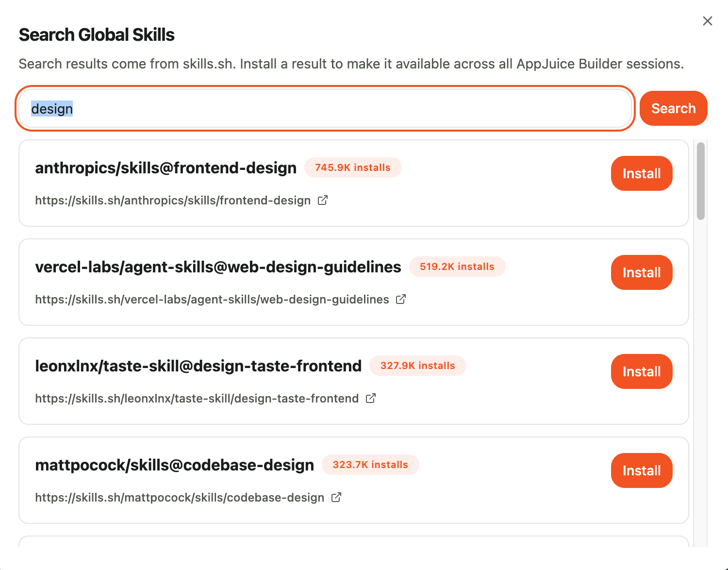The width and height of the screenshot is (728, 570).
Task: Click the leonxlnx/taste-skill@design-taste-frontend title
Action: point(198,366)
